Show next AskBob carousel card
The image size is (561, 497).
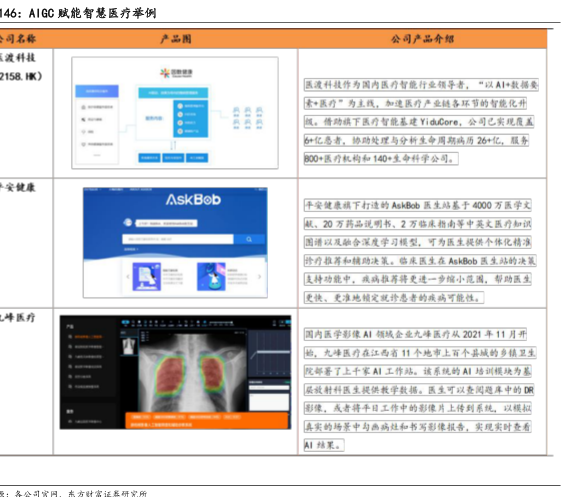[259, 277]
